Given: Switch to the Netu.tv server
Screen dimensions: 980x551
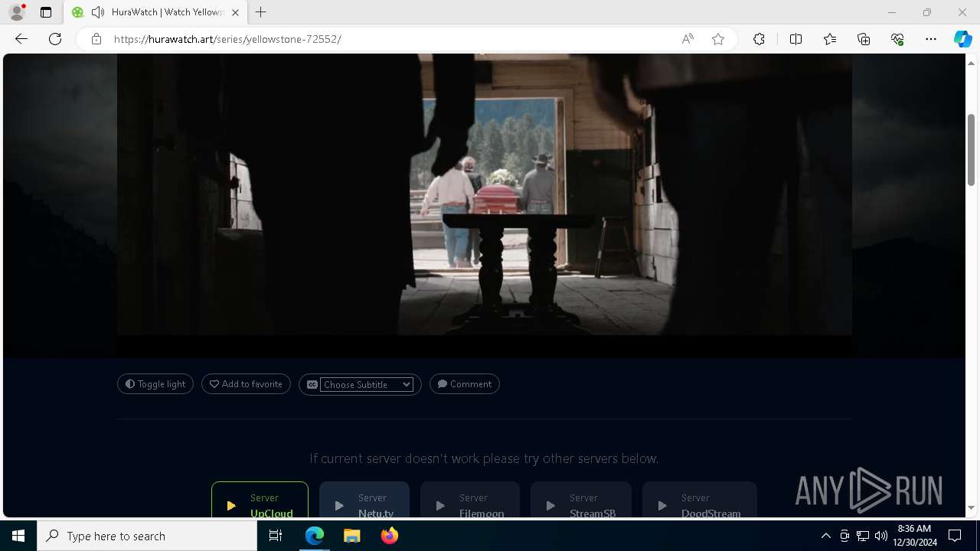Looking at the screenshot, I should tap(364, 500).
